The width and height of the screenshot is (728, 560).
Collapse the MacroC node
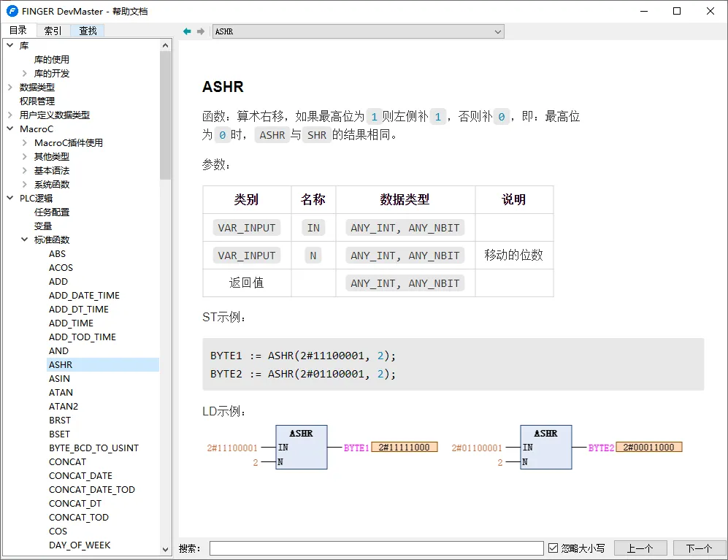pos(9,129)
